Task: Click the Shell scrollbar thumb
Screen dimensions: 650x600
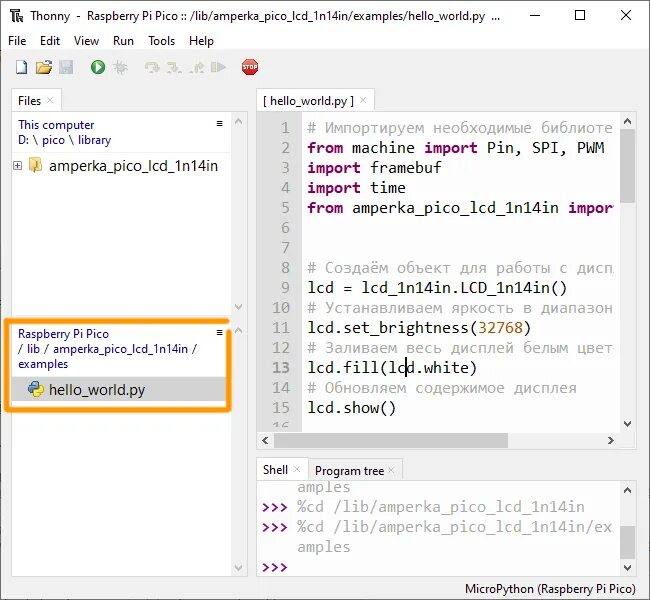Action: (628, 542)
